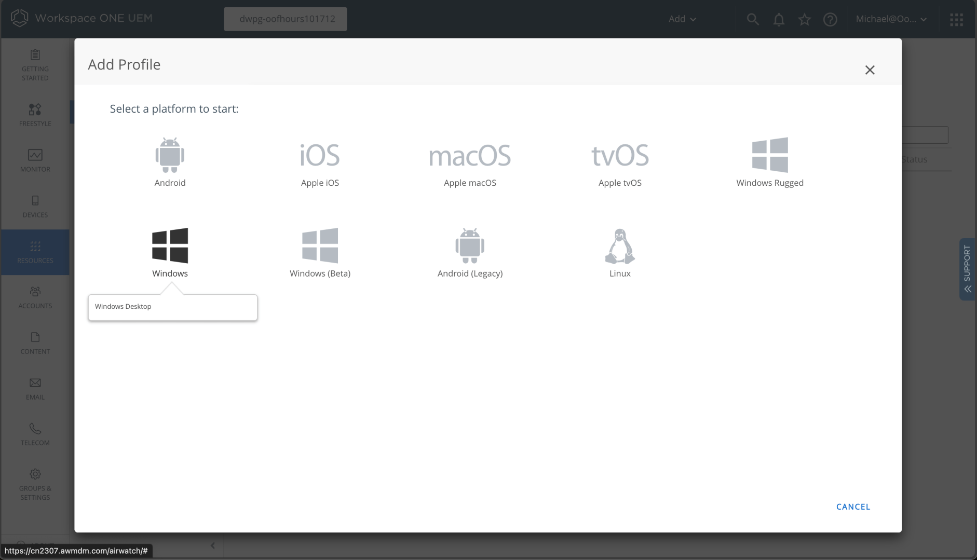Go to Devices in sidebar
The height and width of the screenshot is (560, 977).
pos(35,206)
